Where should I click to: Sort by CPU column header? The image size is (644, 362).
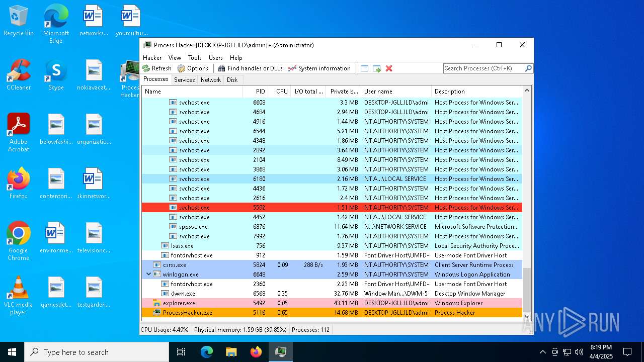(x=280, y=92)
